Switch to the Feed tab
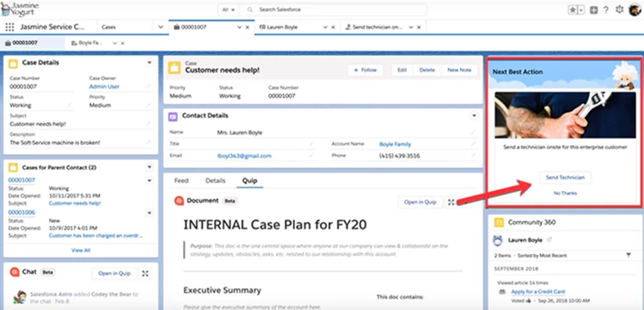644x310 pixels. (x=181, y=180)
